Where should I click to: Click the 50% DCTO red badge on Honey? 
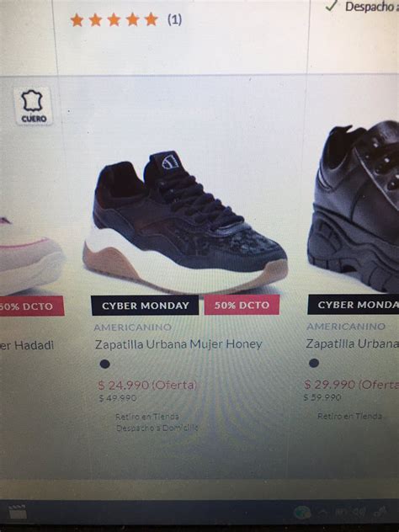(242, 305)
